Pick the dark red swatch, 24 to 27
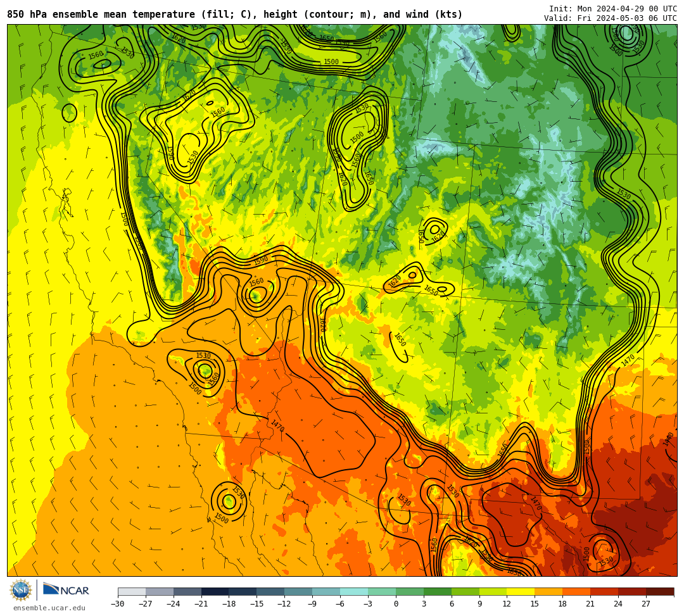Viewport: 684px width, 616px height. tap(633, 591)
